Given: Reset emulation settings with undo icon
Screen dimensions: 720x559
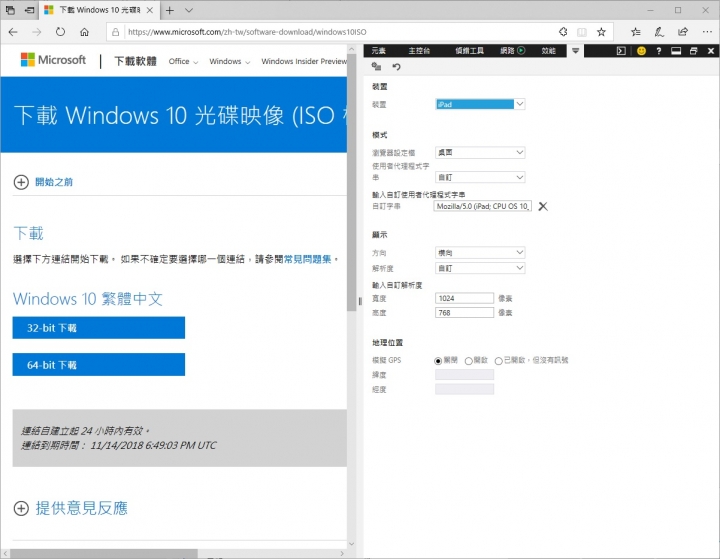Looking at the screenshot, I should pyautogui.click(x=396, y=67).
